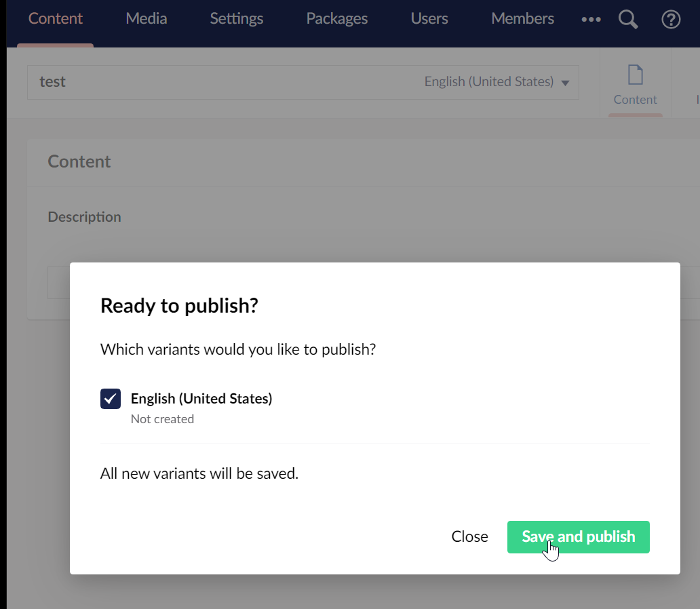Dismiss the dialog with the Close button

click(469, 536)
